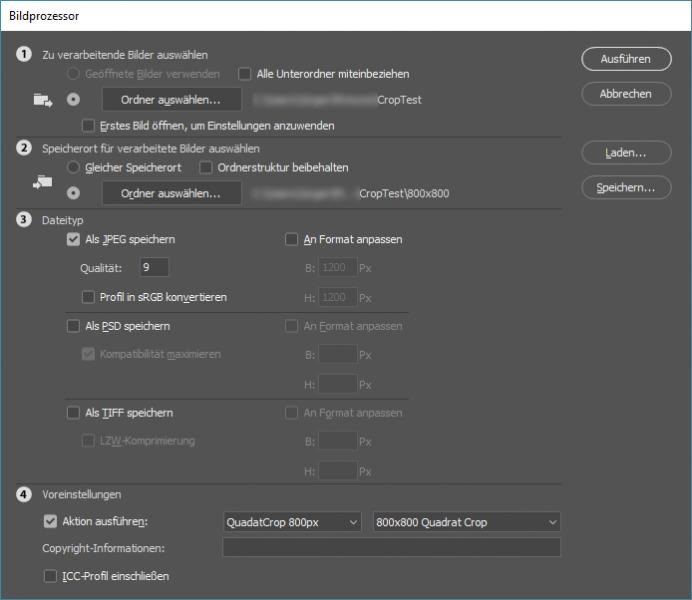Choose destination folder via Ordner auswählen in section 2
The width and height of the screenshot is (692, 600).
click(171, 193)
